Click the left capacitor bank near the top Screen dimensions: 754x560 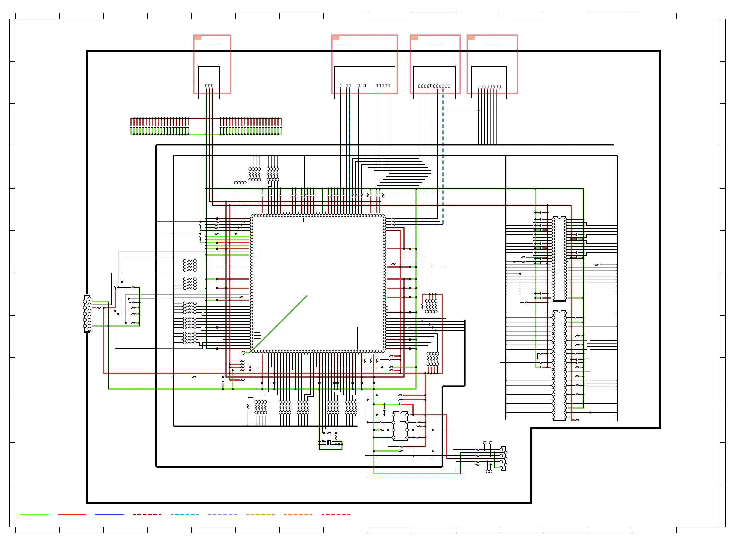pyautogui.click(x=160, y=126)
